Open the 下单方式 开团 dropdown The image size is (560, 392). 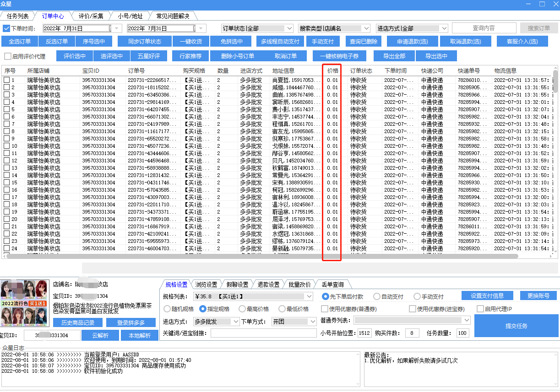pos(294,322)
